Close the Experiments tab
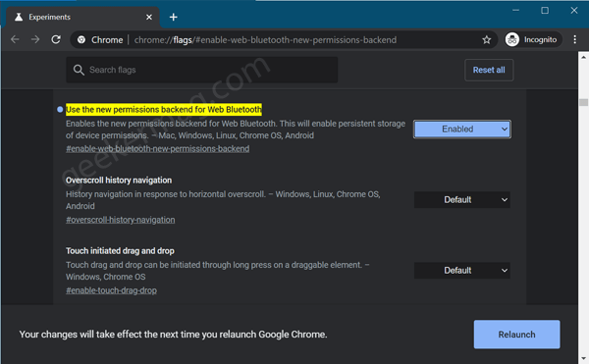Viewport: 589px width, 364px height. (x=149, y=17)
